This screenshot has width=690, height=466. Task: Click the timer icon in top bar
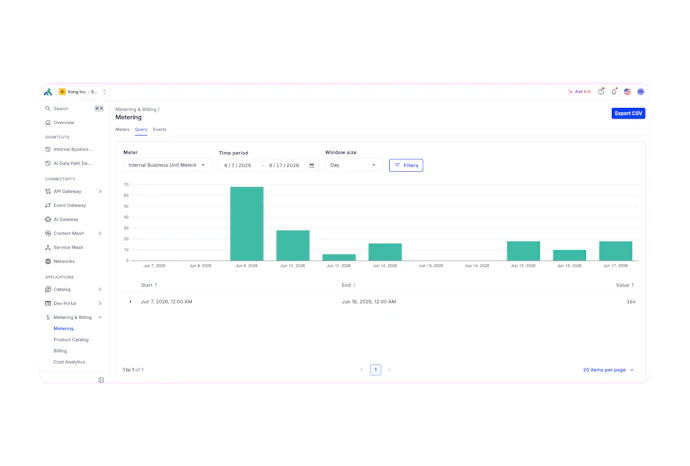tap(601, 92)
